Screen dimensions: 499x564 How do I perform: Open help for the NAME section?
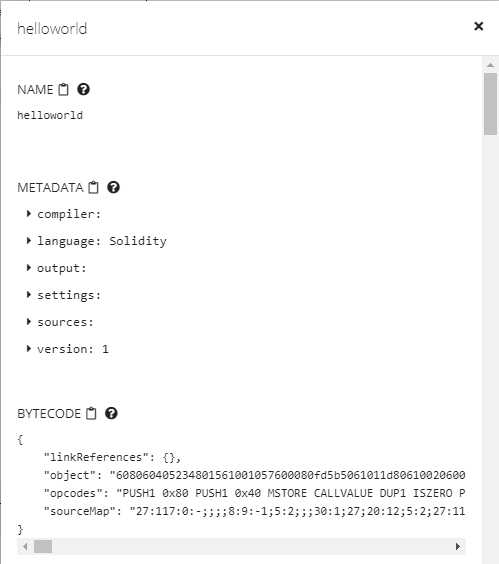[x=83, y=89]
